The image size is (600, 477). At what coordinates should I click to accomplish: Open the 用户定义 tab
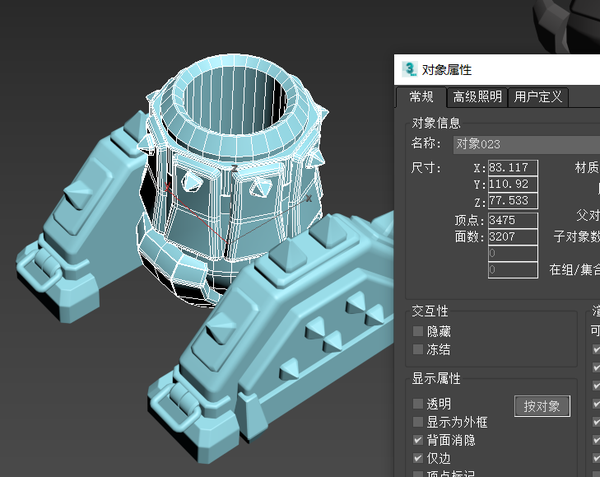tap(538, 97)
